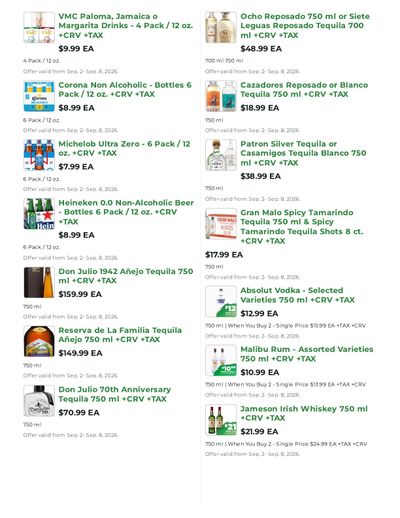Open the Gran Malo Spicy Tamarindo Tequila link
This screenshot has width=400, height=518.
[x=302, y=227]
